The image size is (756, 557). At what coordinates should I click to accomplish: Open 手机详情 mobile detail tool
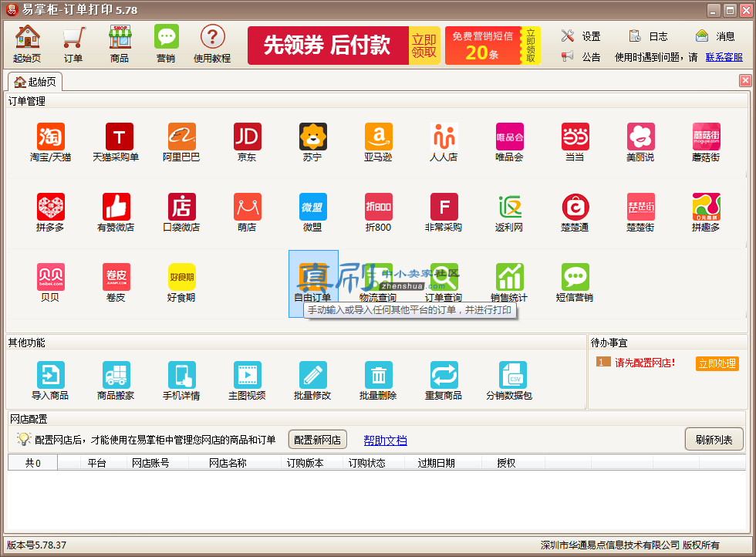point(181,381)
